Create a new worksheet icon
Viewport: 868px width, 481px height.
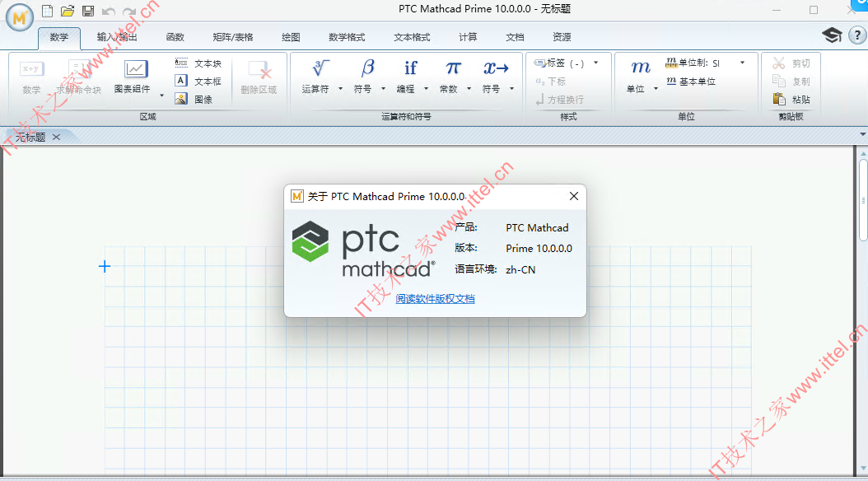pos(48,11)
